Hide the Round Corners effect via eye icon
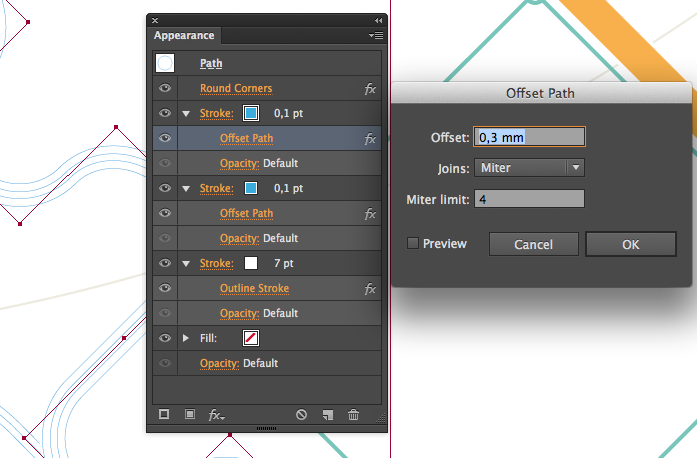This screenshot has width=697, height=458. 164,89
